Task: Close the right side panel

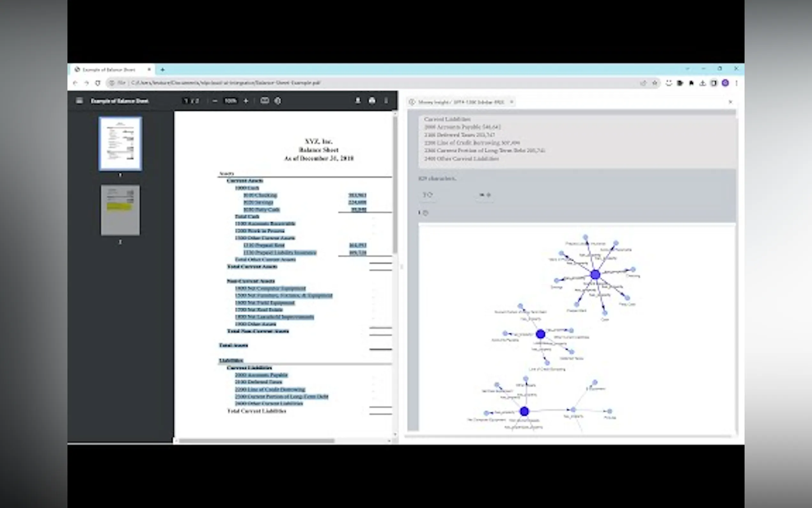Action: 730,102
